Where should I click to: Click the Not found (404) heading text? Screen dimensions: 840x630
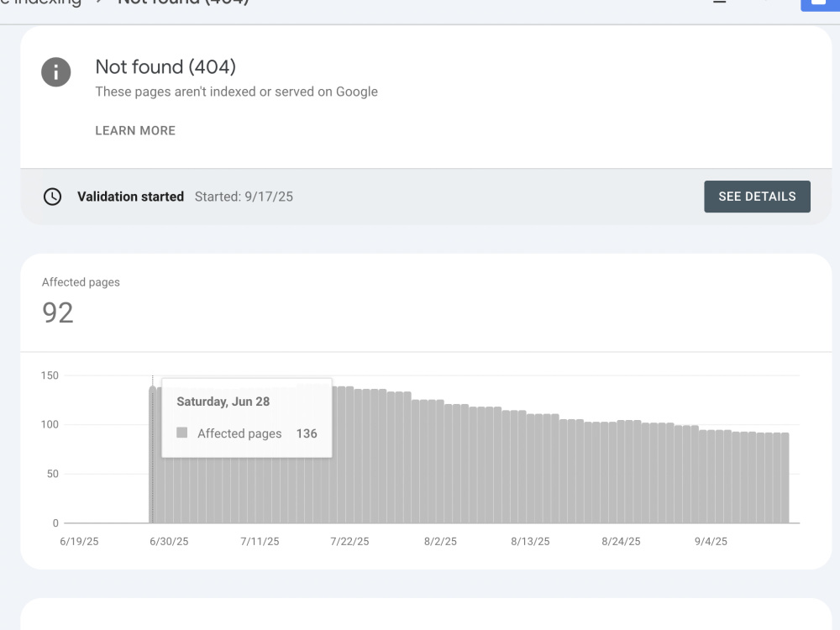click(165, 67)
